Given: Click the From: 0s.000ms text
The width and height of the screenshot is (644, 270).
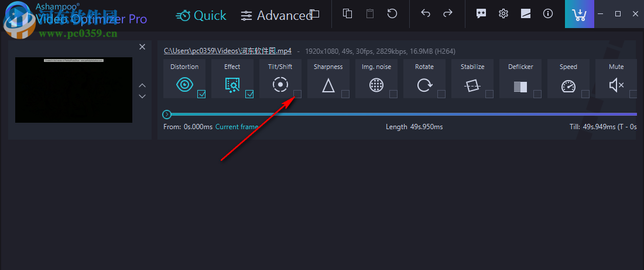Looking at the screenshot, I should tap(188, 127).
